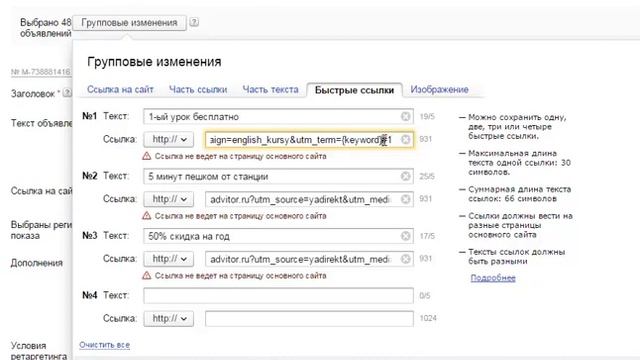Click the Очистить все link
The height and width of the screenshot is (360, 640).
tap(104, 345)
